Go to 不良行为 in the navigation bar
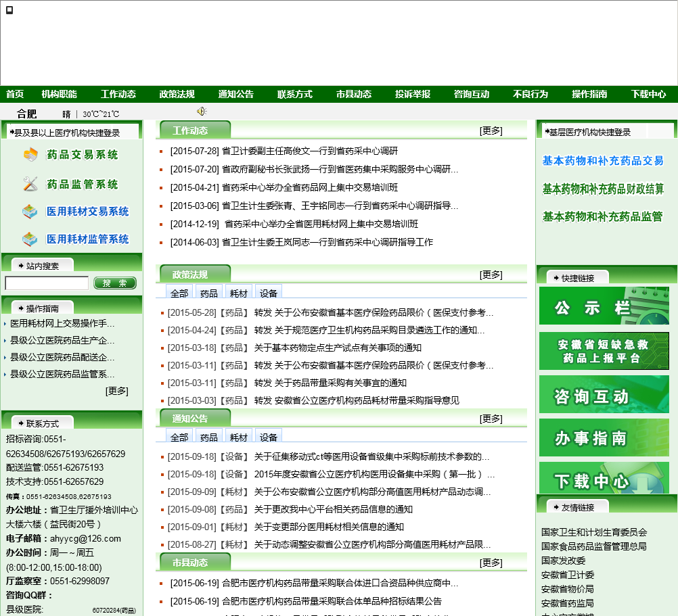 click(x=530, y=94)
